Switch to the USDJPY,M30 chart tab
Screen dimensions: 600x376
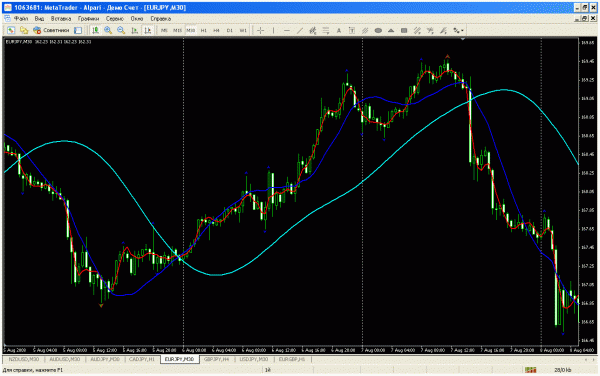click(x=254, y=360)
